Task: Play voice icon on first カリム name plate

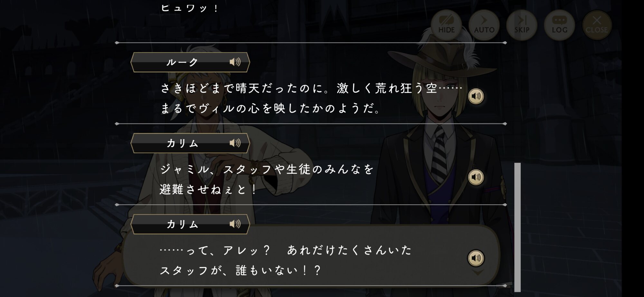Action: [235, 143]
